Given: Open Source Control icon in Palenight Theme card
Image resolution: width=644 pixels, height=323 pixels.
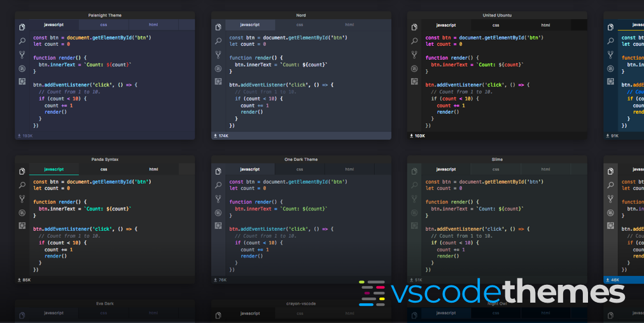Looking at the screenshot, I should click(22, 54).
